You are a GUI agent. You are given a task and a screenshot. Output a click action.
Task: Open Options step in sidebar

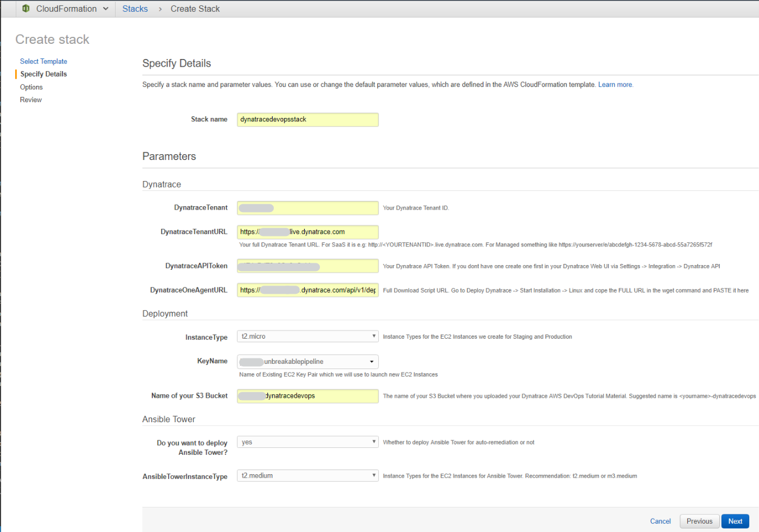pyautogui.click(x=32, y=87)
